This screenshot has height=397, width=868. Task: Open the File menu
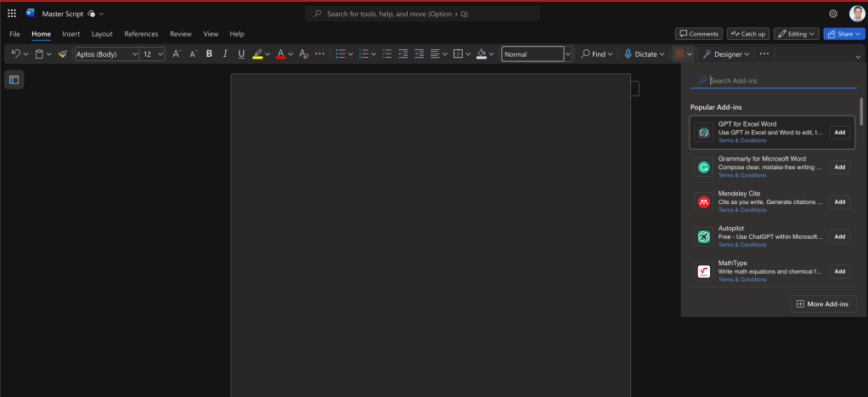point(15,34)
